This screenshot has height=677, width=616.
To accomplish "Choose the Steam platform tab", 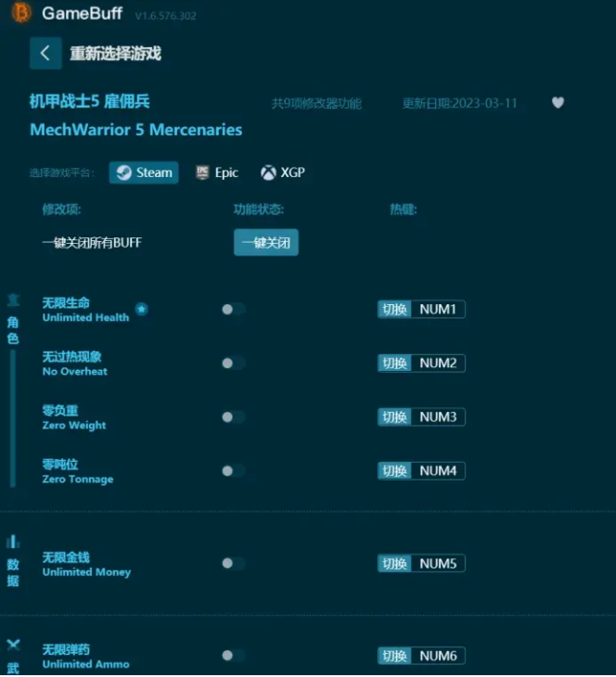I will (x=144, y=172).
